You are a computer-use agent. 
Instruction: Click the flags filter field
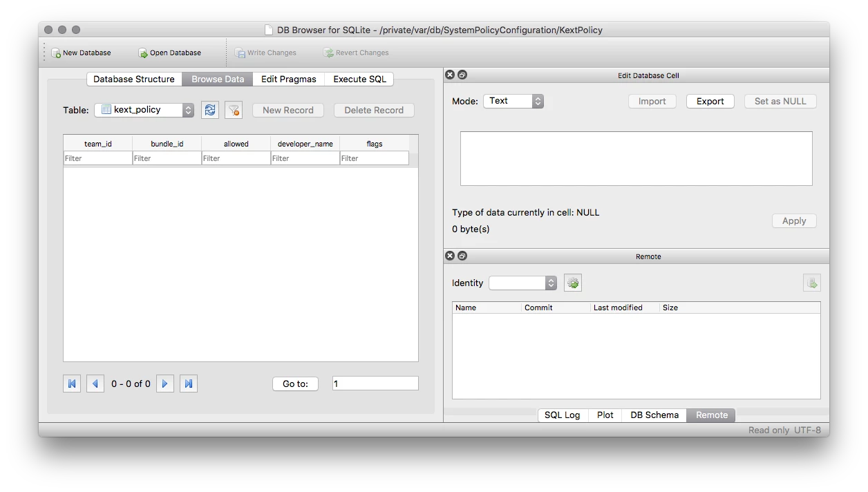pos(375,158)
